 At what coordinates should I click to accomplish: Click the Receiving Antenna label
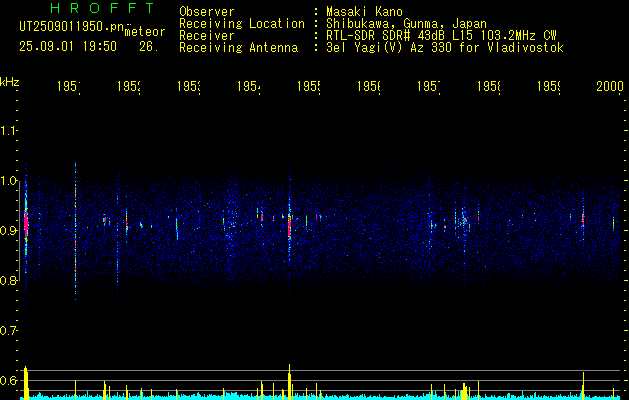[x=238, y=48]
